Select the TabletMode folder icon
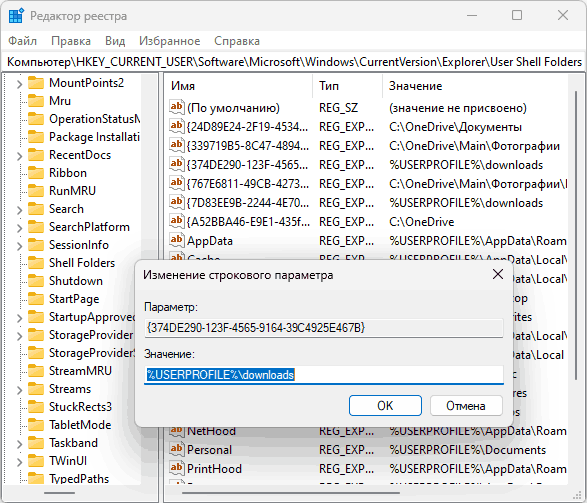Screen dimensions: 587x503 (36, 424)
